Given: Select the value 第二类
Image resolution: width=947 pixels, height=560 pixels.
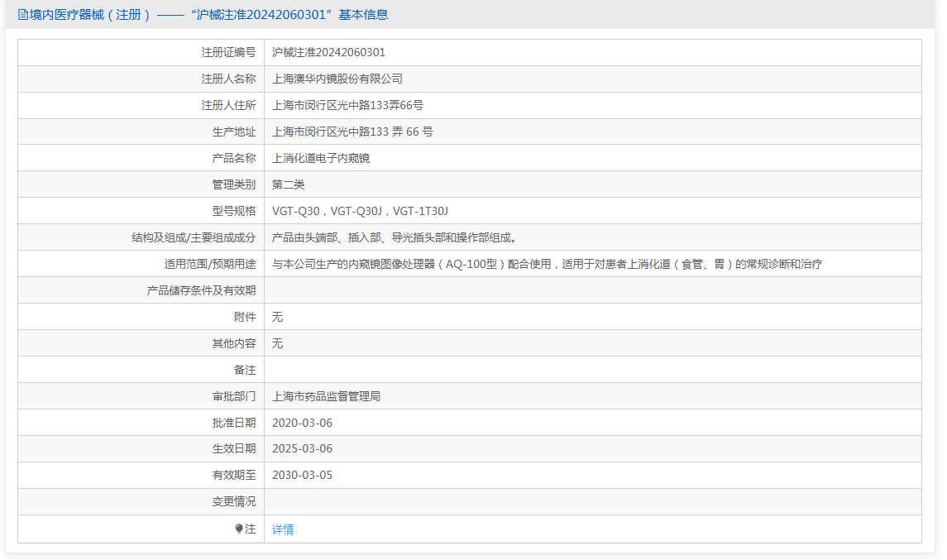Looking at the screenshot, I should 288,184.
